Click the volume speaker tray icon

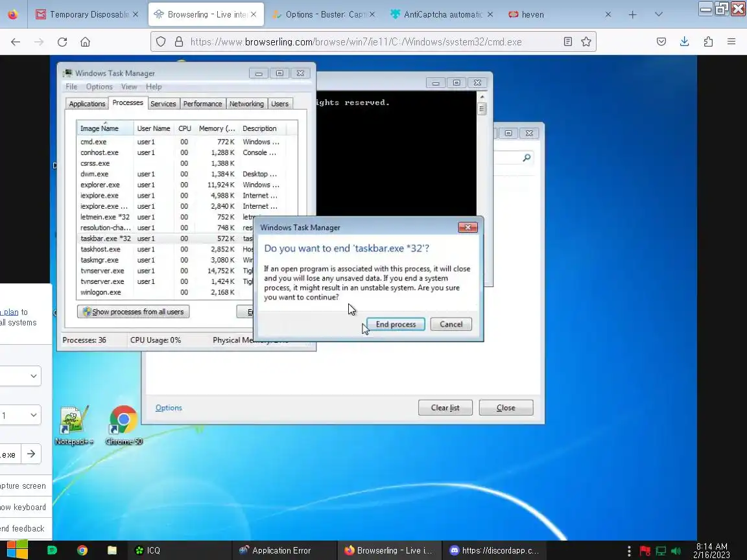pos(676,551)
